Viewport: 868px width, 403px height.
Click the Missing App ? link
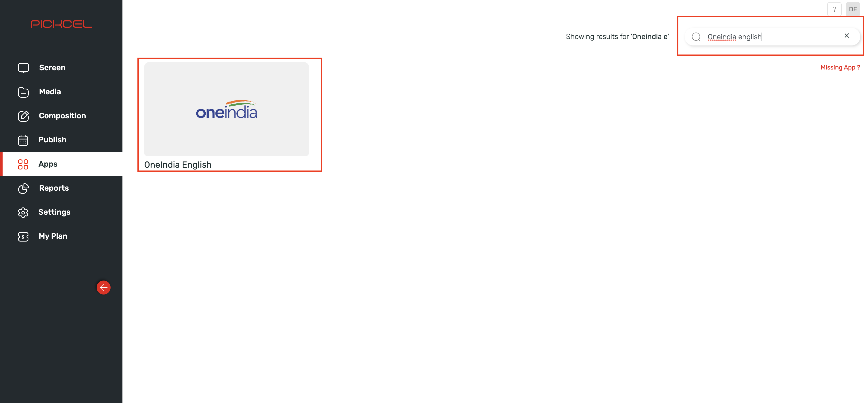tap(840, 67)
